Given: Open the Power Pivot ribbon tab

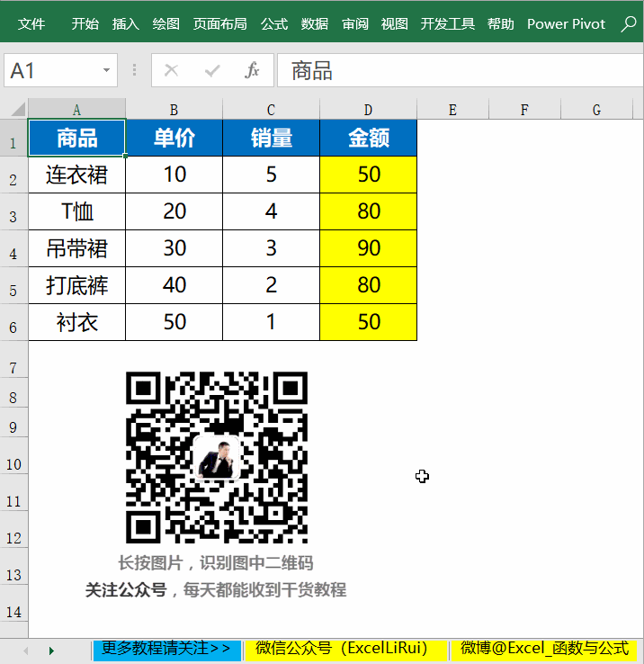Looking at the screenshot, I should pyautogui.click(x=566, y=23).
